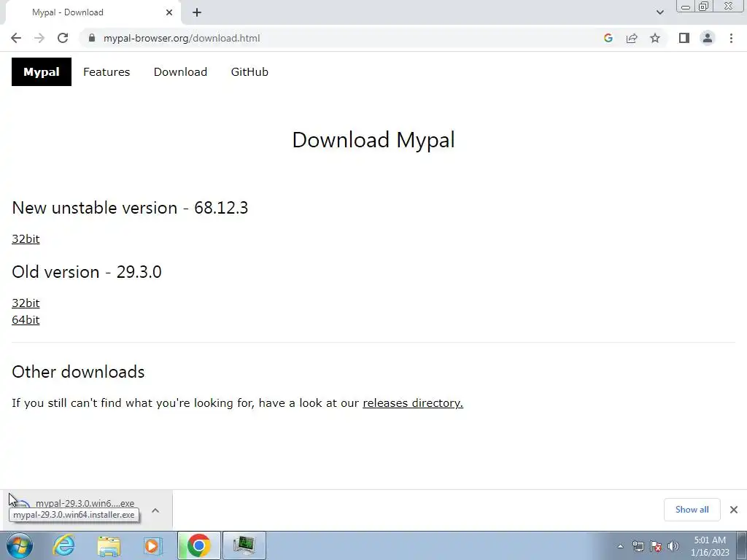Select the Mypal - Download tab
Screen dimensions: 747x560
[x=90, y=12]
